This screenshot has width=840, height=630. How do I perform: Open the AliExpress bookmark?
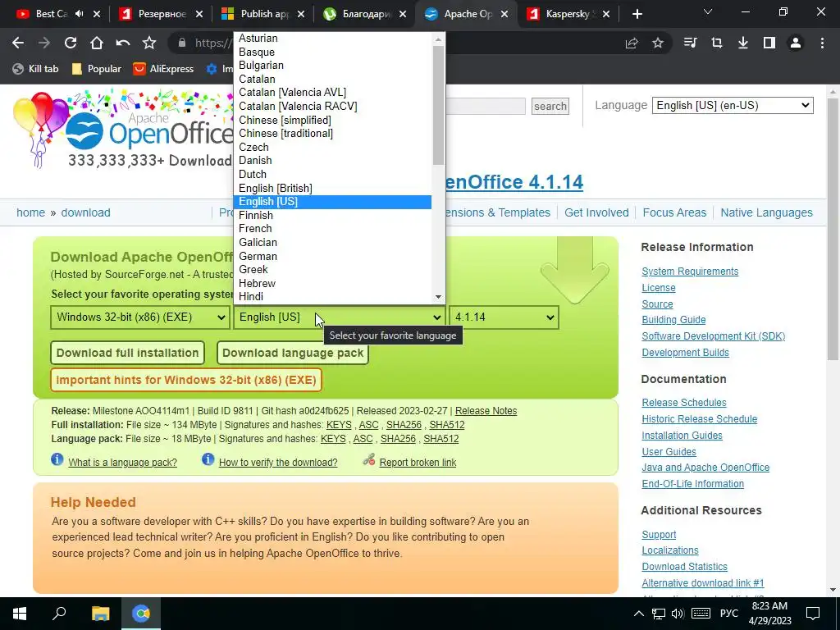click(163, 69)
